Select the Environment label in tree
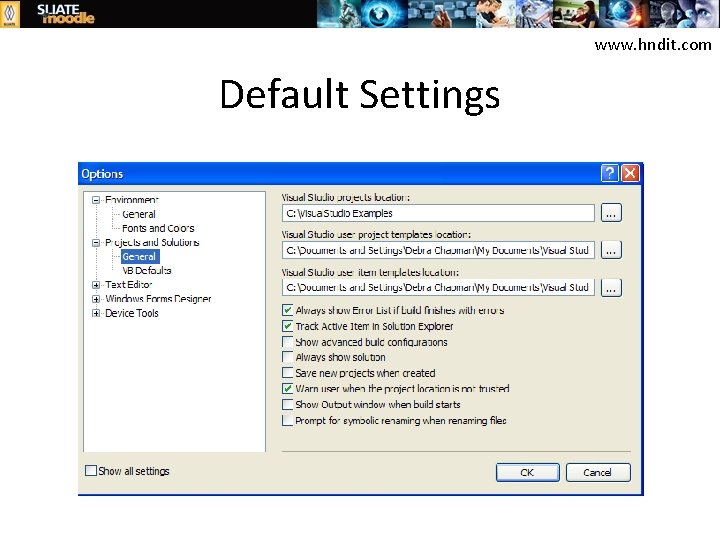 coord(132,200)
